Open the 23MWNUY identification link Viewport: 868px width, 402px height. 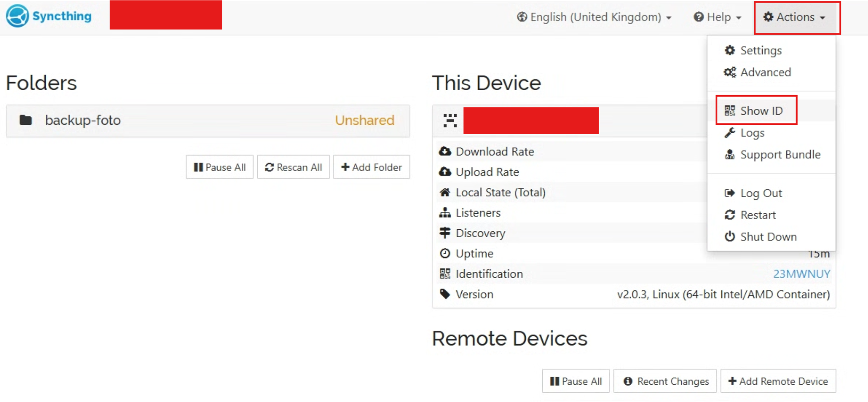[802, 274]
